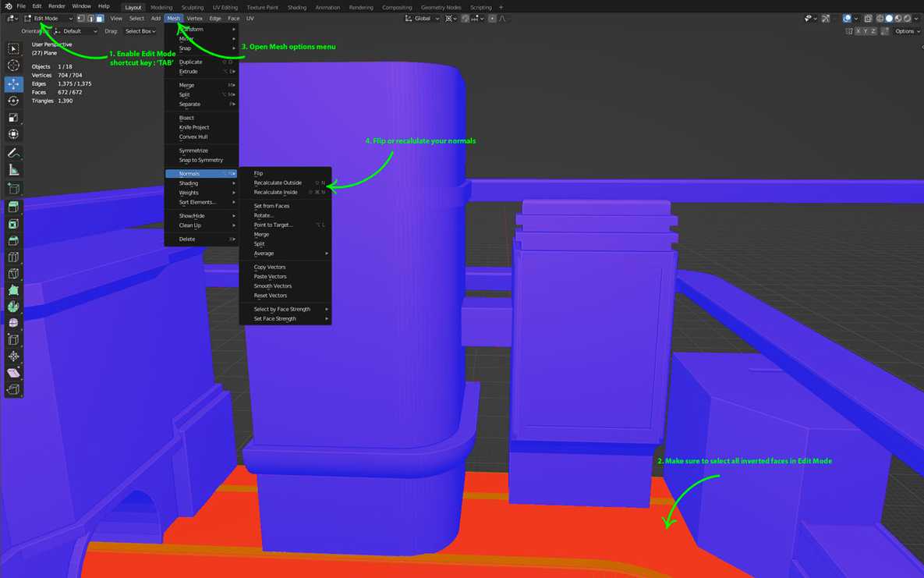Choose Recalculate Outside from Normals submenu

point(278,183)
